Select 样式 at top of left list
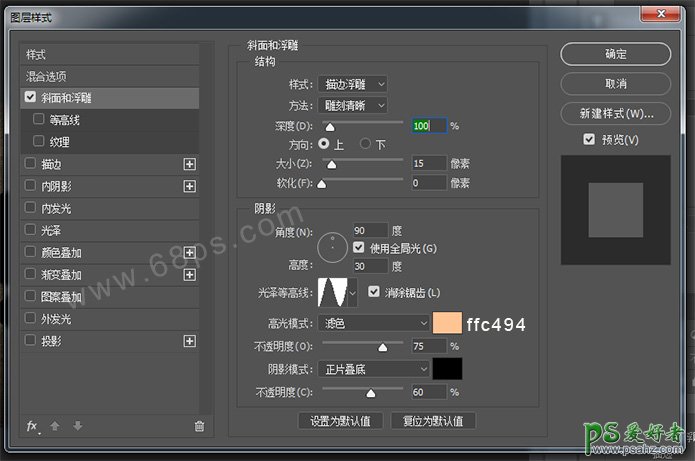The image size is (695, 461). (36, 54)
